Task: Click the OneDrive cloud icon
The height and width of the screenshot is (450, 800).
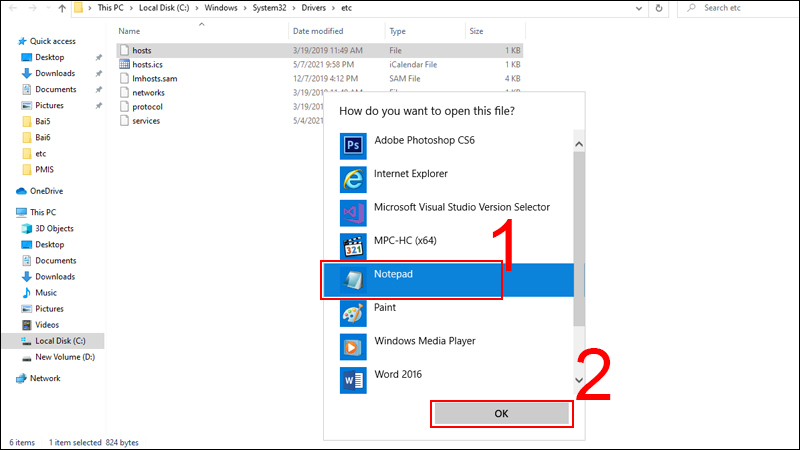Action: click(21, 191)
